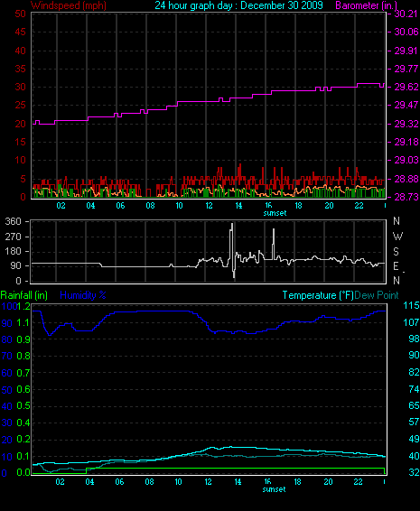420x511 pixels.
Task: Select the 57 temperature scale value
Action: 414,422
